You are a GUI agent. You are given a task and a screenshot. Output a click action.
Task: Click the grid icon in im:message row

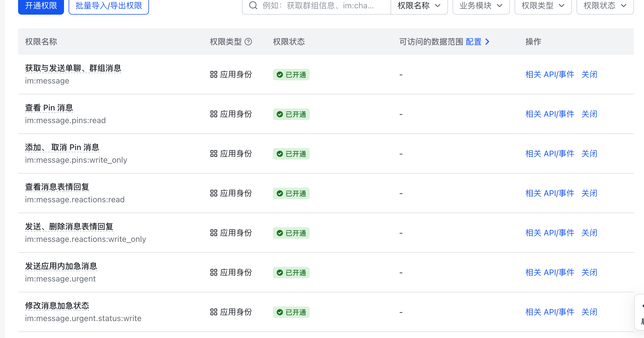click(214, 75)
